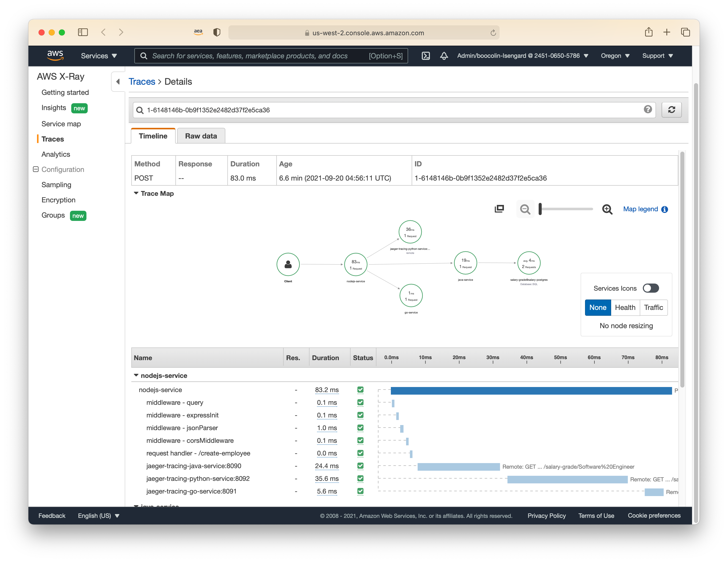Zoom out the trace map
This screenshot has height=562, width=728.
click(x=525, y=209)
